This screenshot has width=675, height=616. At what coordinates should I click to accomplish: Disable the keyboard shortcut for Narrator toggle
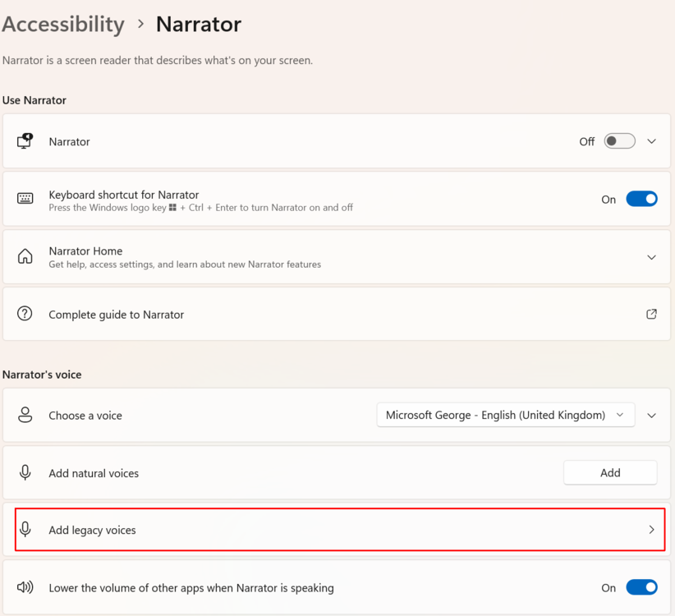[x=641, y=199]
